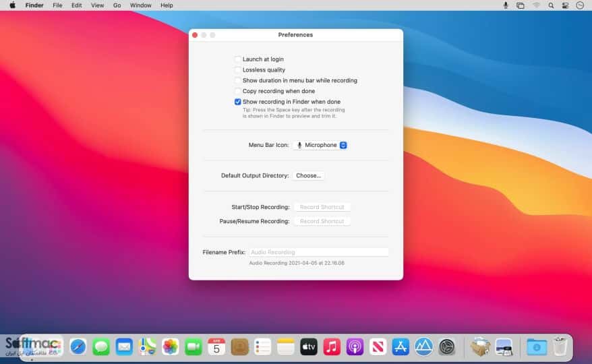The height and width of the screenshot is (364, 592).
Task: Open Podcasts from the Dock
Action: click(355, 346)
